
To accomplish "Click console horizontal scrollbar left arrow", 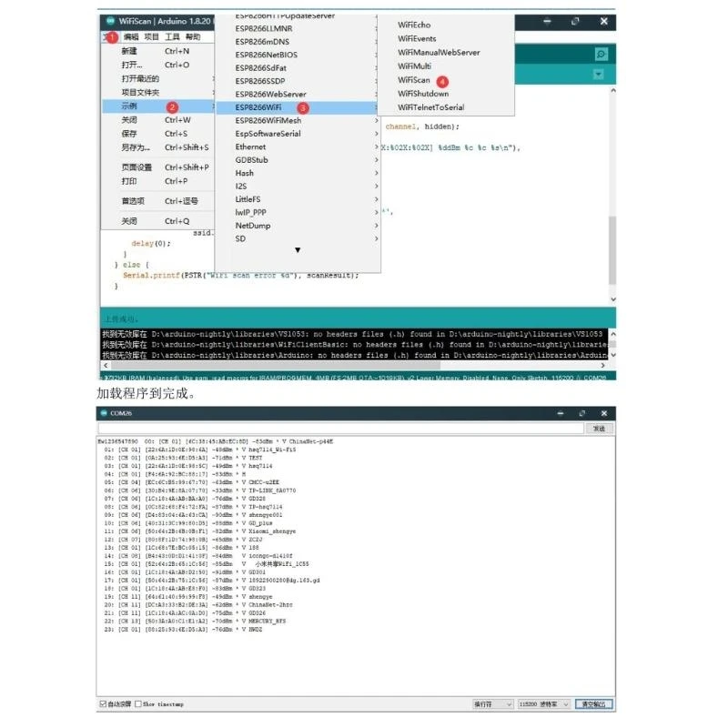I will pyautogui.click(x=106, y=366).
